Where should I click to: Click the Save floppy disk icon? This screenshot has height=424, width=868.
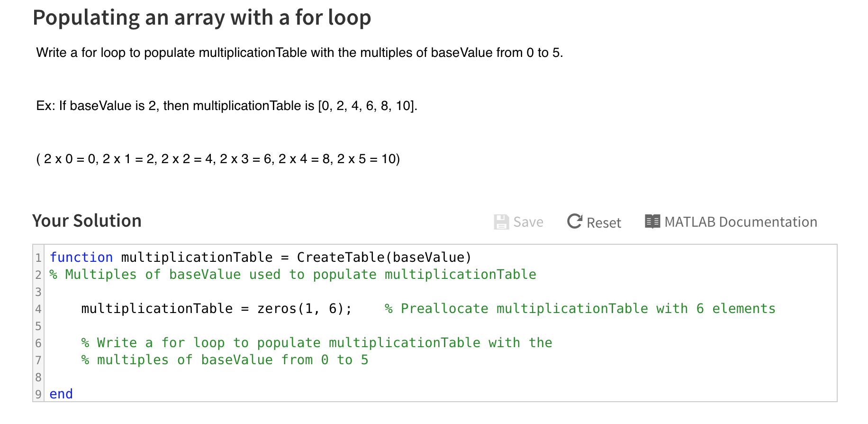pos(501,222)
